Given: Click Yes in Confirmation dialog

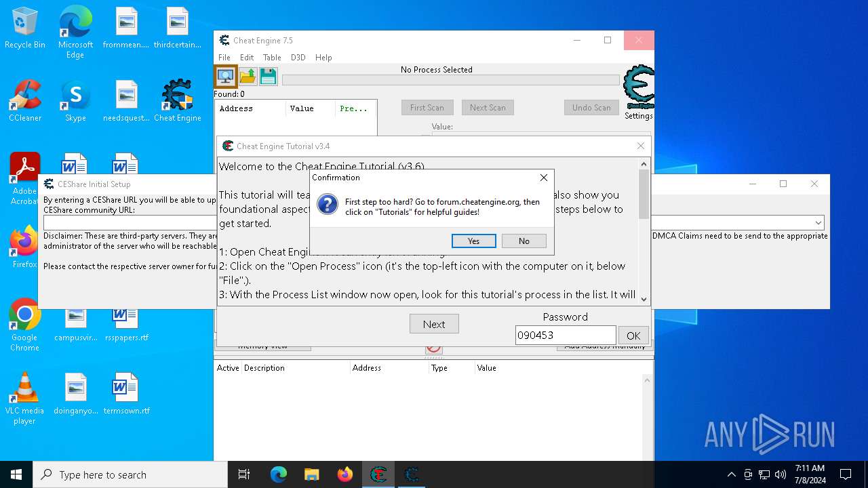Looking at the screenshot, I should point(473,241).
